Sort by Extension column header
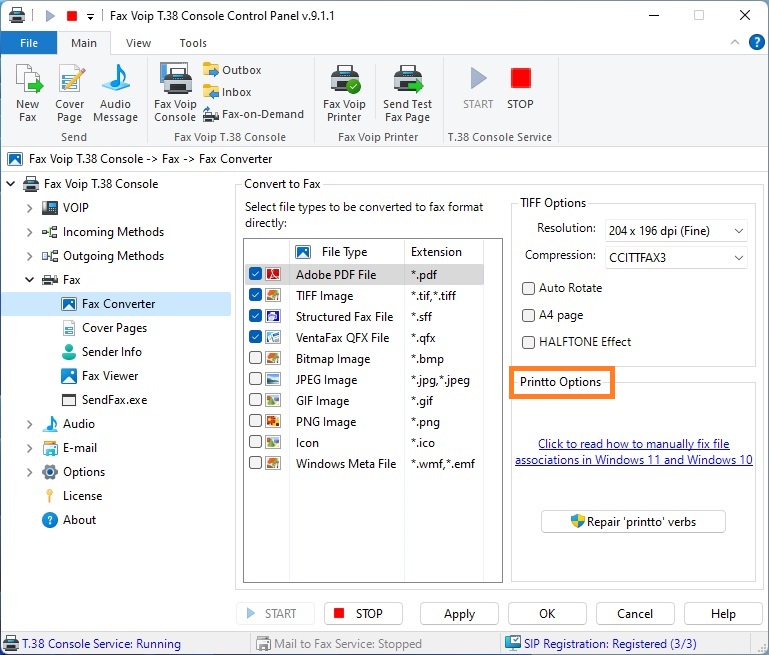This screenshot has height=655, width=769. 444,252
